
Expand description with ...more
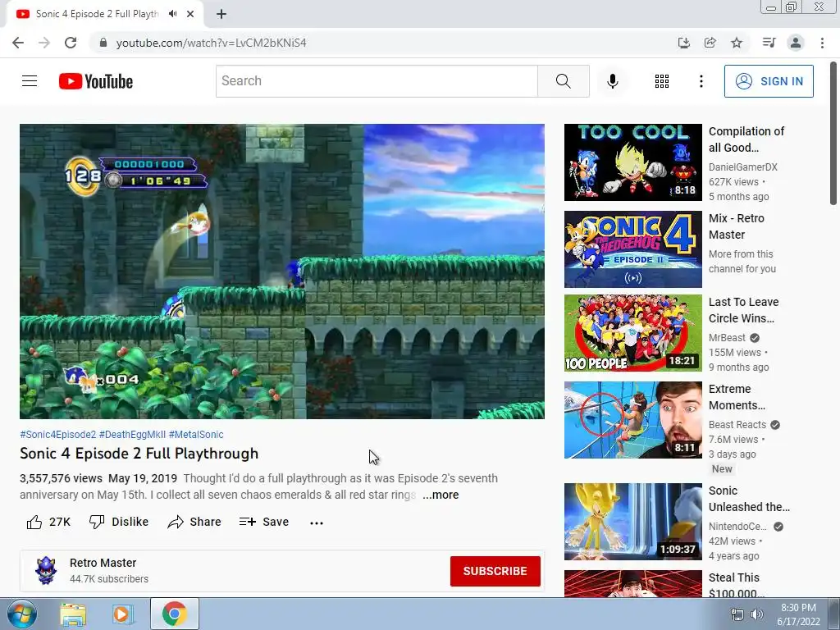coord(441,495)
